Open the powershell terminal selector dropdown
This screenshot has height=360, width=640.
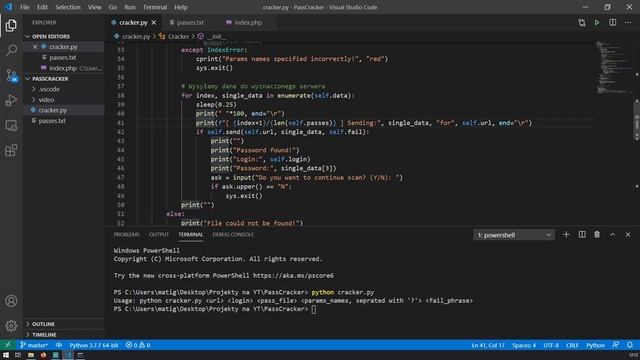pos(513,235)
